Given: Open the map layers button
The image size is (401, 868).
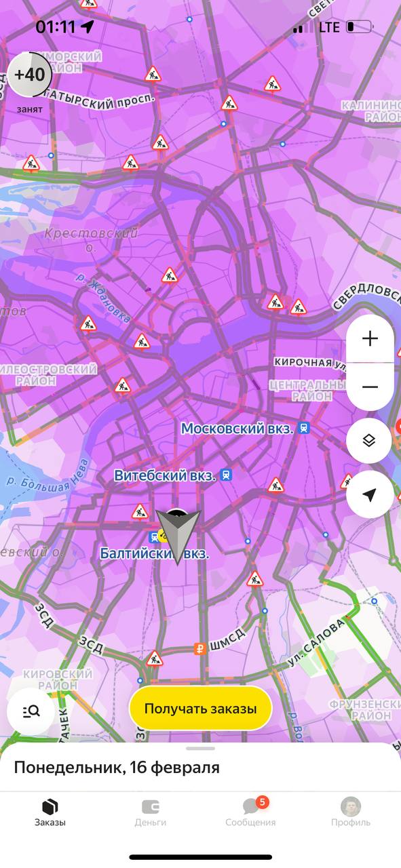Looking at the screenshot, I should click(x=368, y=441).
